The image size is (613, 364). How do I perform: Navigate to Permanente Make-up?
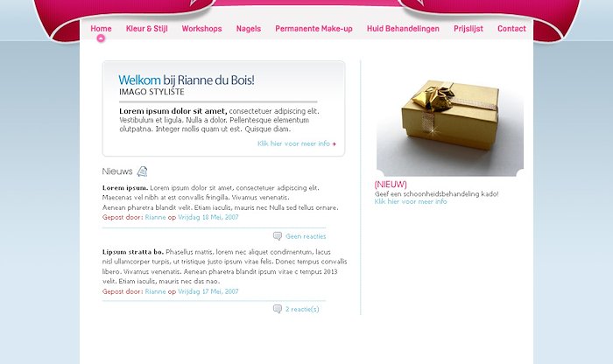pyautogui.click(x=314, y=29)
